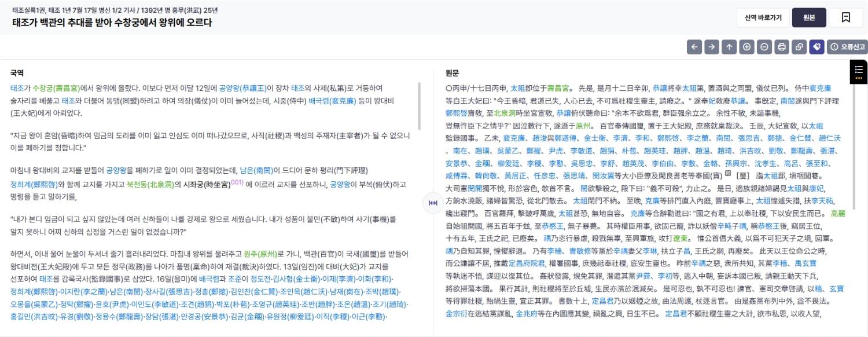Viewport: 868px width, 337px height.
Task: Decrease text size with the minus icon
Action: pos(764,47)
